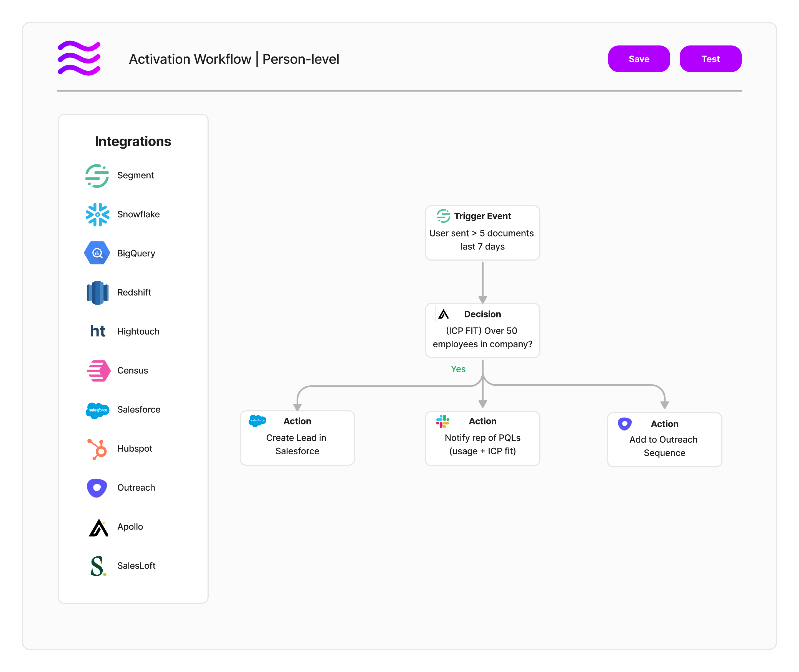Open the Add to Outreach Sequence action

click(x=664, y=440)
